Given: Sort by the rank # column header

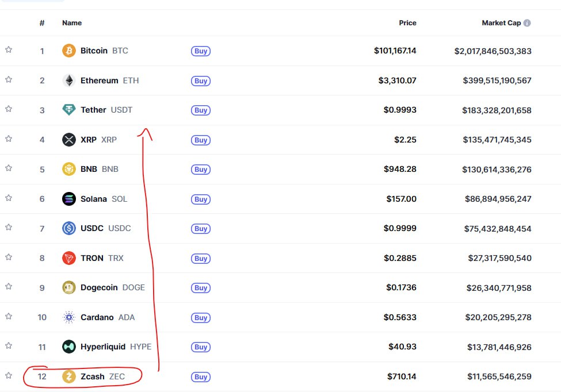Looking at the screenshot, I should point(42,23).
